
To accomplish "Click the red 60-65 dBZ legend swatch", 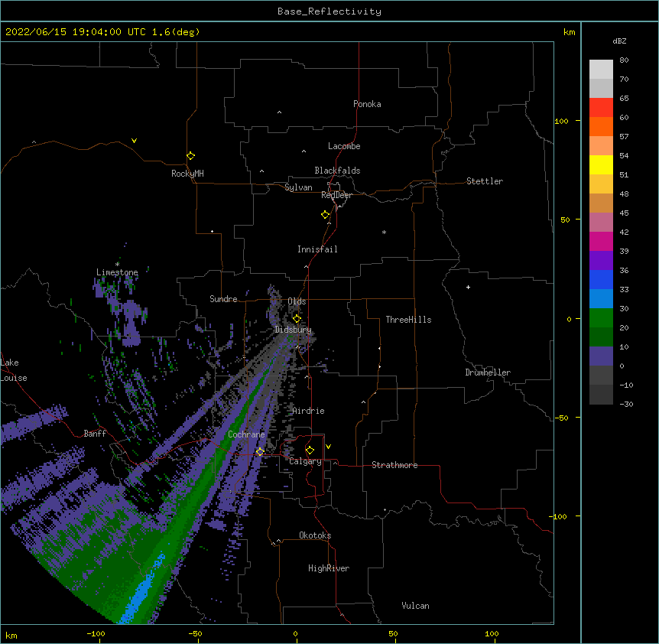I will coord(601,107).
